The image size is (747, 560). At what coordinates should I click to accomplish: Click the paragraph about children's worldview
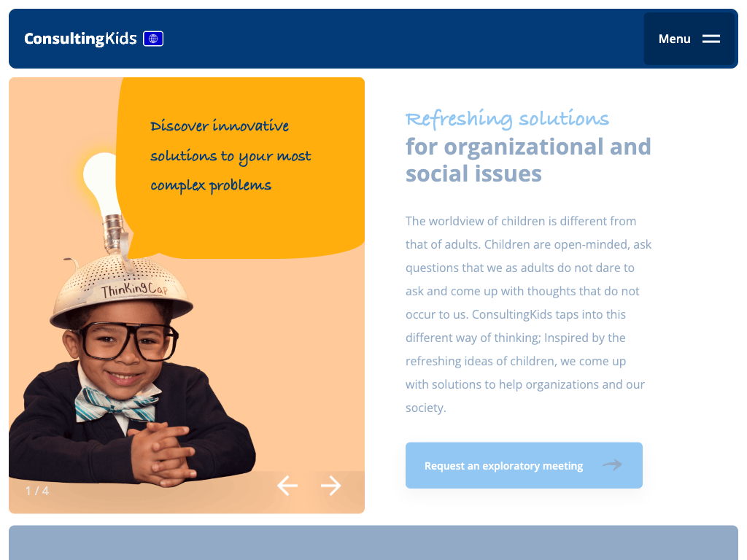pyautogui.click(x=528, y=314)
